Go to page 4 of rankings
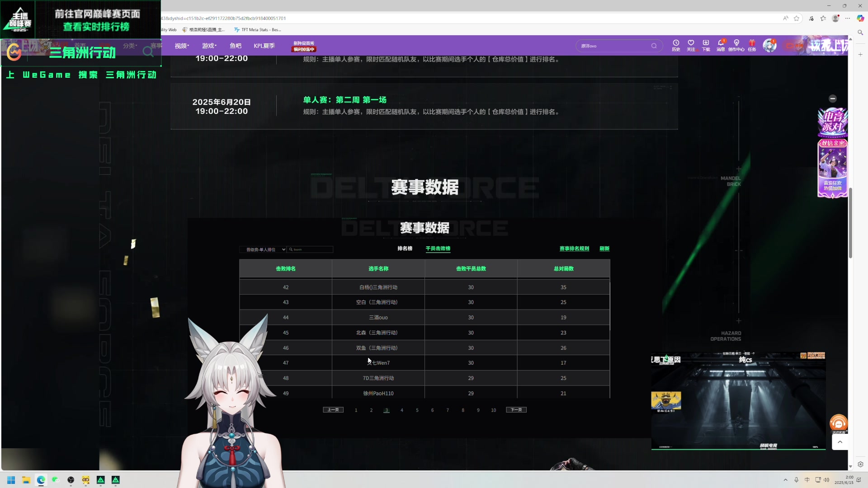Screen dimensions: 868x488 (401, 410)
